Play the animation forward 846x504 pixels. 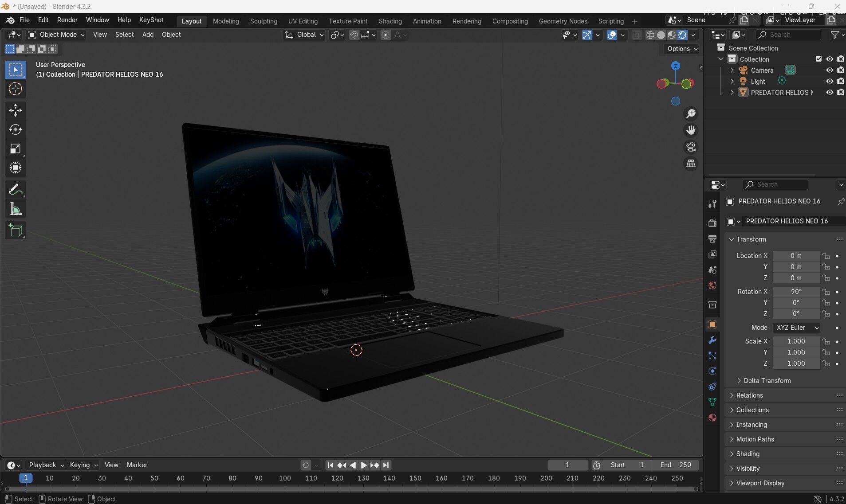364,465
